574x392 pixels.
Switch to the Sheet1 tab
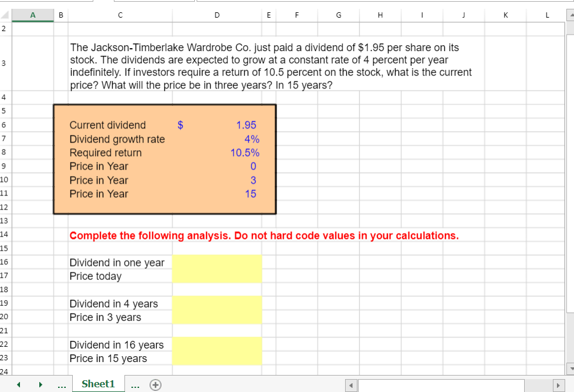97,384
